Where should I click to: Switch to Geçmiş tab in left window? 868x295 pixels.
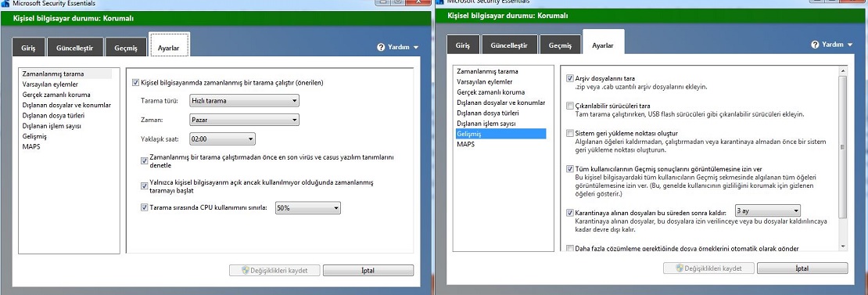click(x=126, y=47)
